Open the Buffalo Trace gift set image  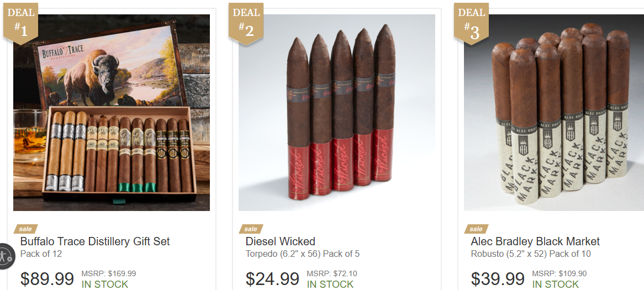[x=112, y=113]
